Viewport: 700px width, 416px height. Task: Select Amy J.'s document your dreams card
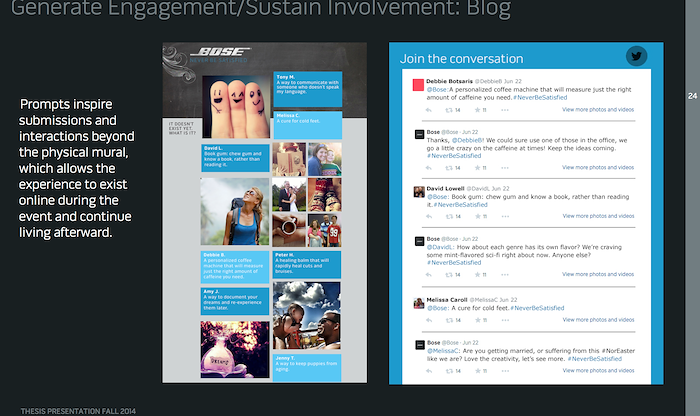click(x=235, y=301)
